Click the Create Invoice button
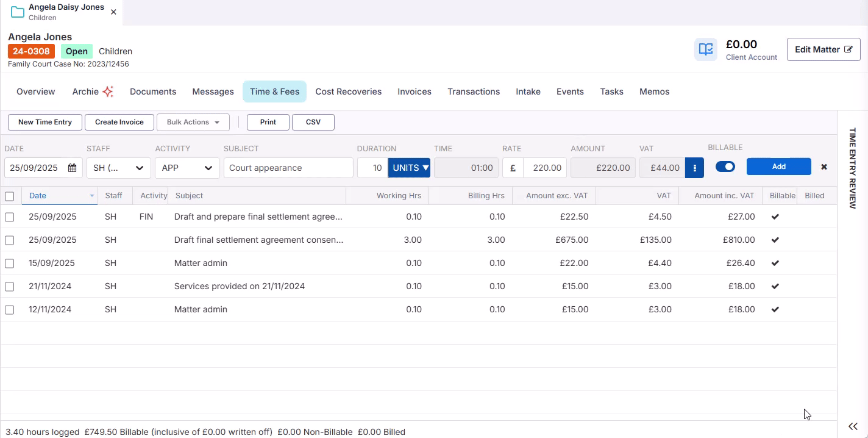The height and width of the screenshot is (438, 868). click(x=119, y=122)
